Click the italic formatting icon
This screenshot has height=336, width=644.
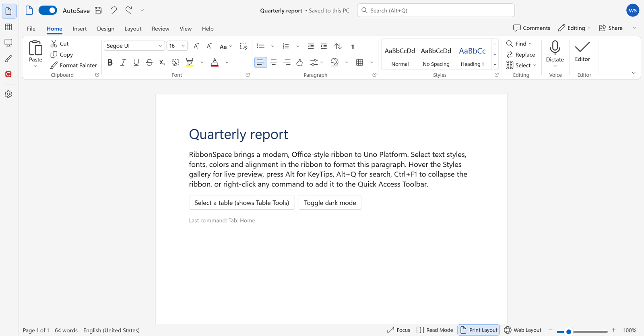[x=123, y=62]
